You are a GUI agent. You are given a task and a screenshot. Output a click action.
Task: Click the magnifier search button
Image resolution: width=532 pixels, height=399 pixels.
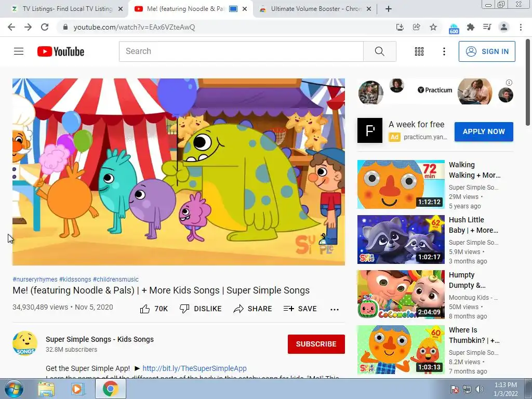[380, 51]
